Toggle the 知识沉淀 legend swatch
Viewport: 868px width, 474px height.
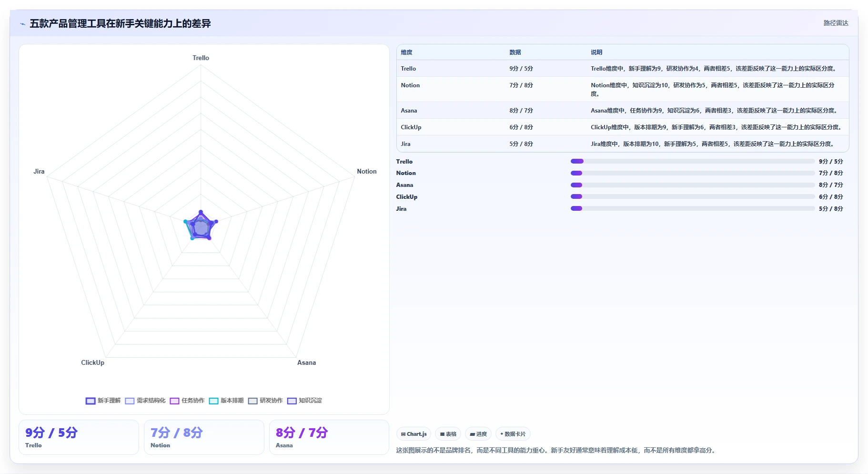point(292,401)
